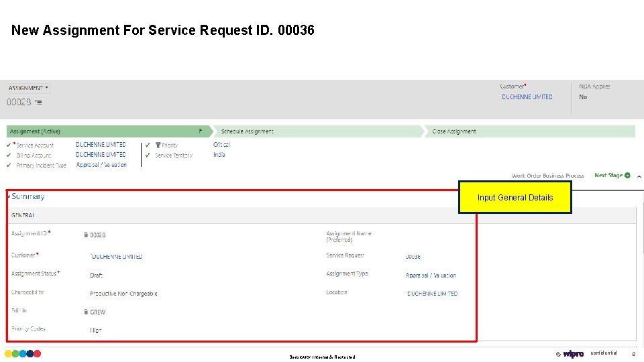This screenshot has height=362, width=644.
Task: Select the Assignment (Active) stage
Action: point(109,131)
